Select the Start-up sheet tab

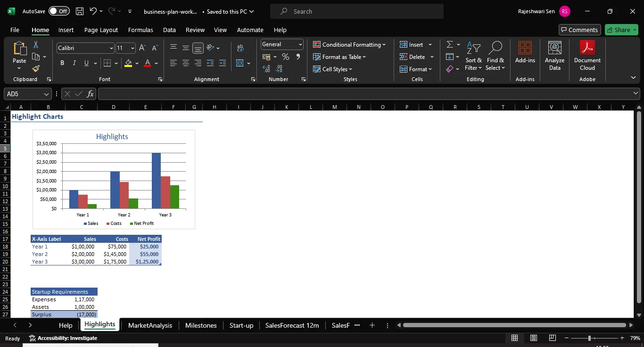coord(241,325)
